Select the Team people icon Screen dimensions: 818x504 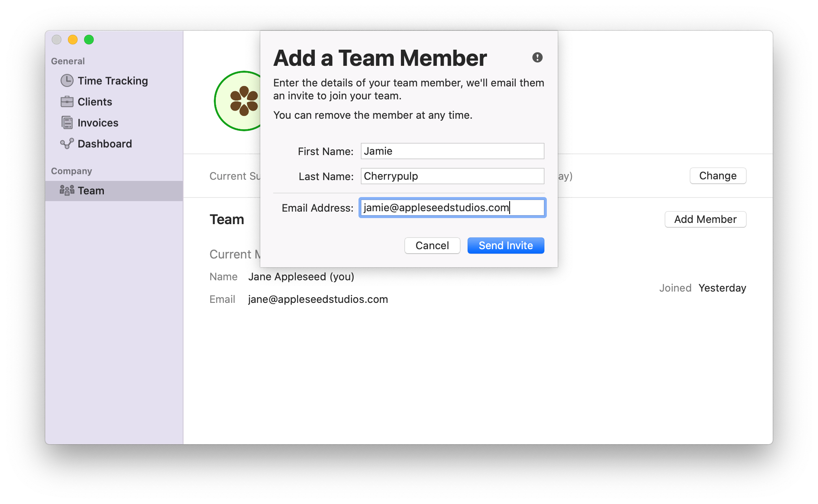click(x=66, y=190)
